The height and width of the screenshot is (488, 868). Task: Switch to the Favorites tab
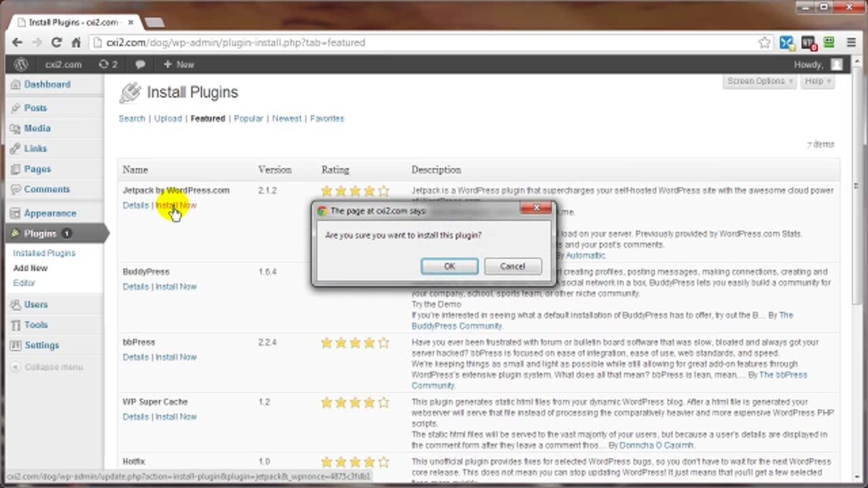click(327, 119)
